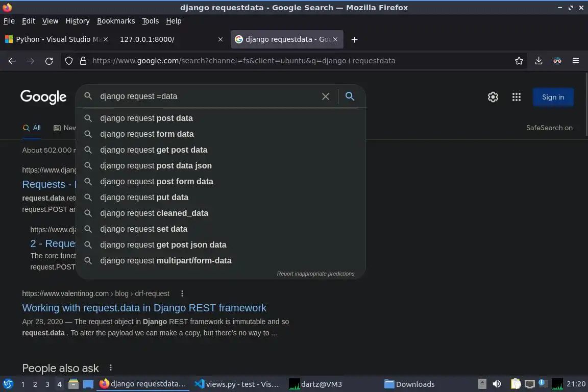Choose suggestion django request form data
The width and height of the screenshot is (588, 392).
(x=220, y=134)
